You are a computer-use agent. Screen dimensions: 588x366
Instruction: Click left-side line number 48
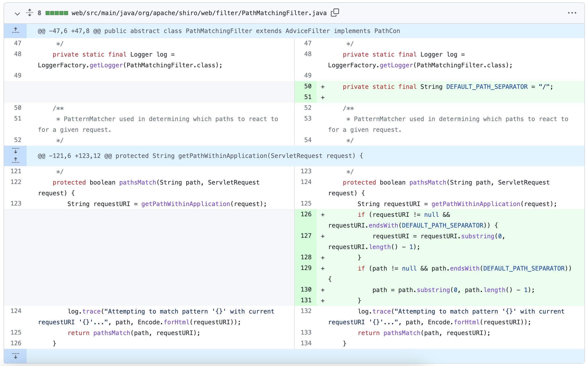18,54
